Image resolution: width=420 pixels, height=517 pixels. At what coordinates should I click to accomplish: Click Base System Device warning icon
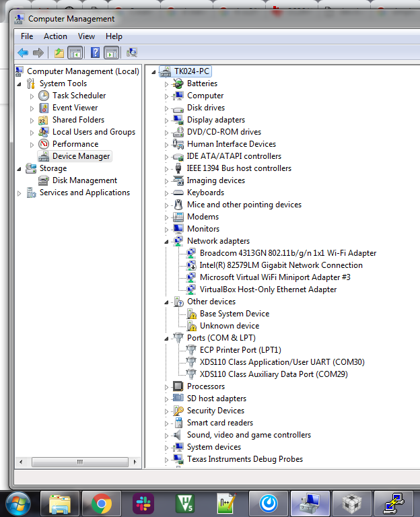point(192,314)
